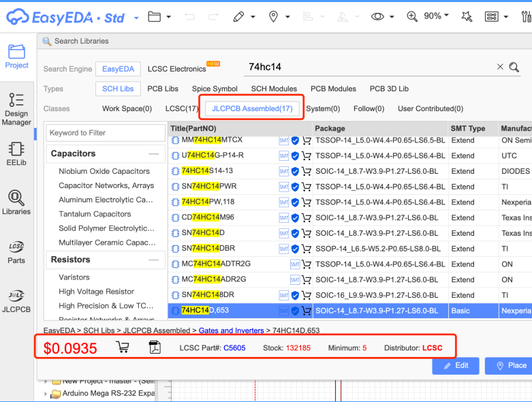Screen dimensions: 532x402
Task: Select LCSC Electronics search engine
Action: (177, 69)
